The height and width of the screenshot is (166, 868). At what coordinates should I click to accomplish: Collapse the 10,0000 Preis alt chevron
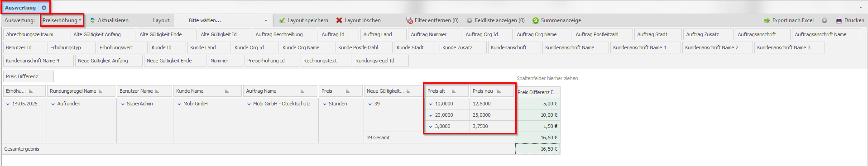[431, 104]
